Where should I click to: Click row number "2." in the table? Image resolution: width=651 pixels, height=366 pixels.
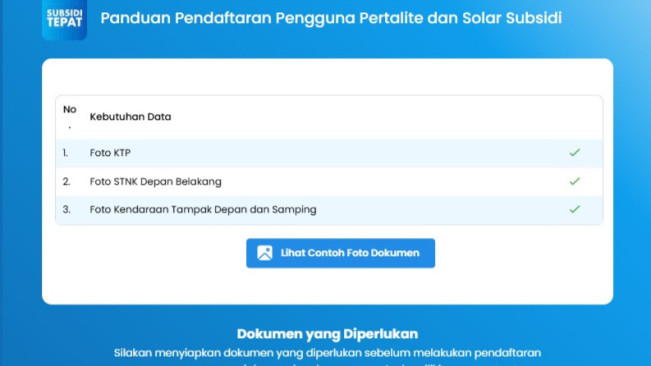click(66, 181)
